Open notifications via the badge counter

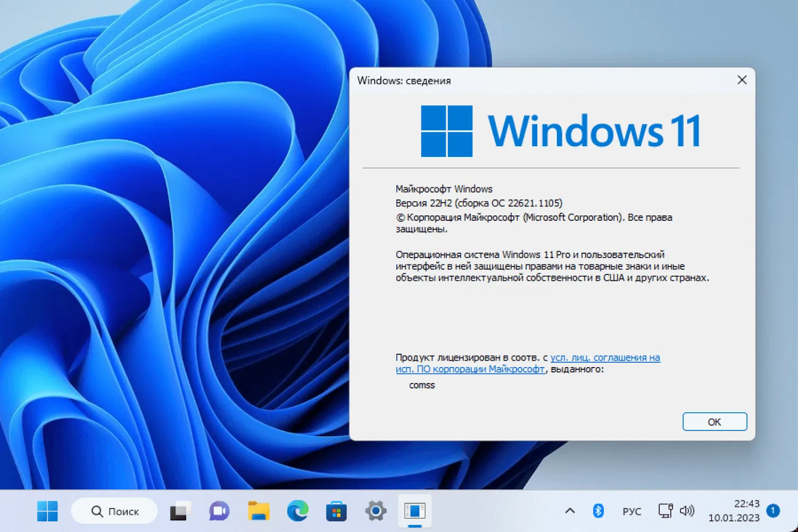tap(772, 511)
